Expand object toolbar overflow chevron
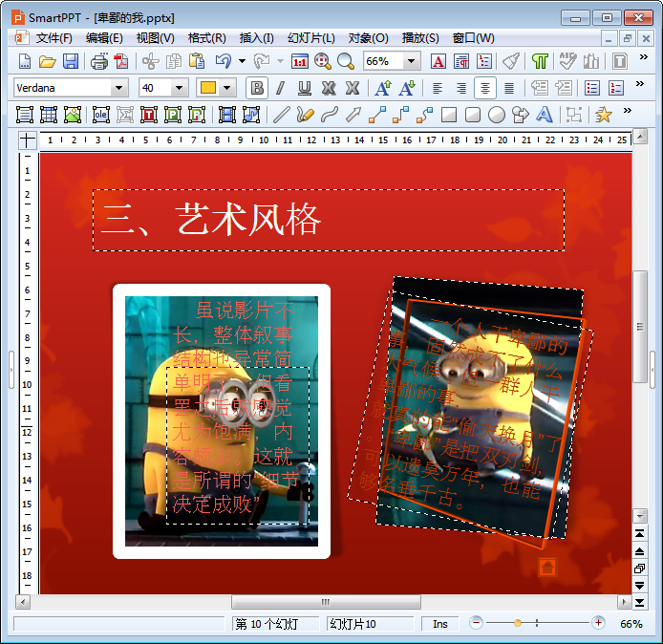This screenshot has height=644, width=663. pos(627,111)
